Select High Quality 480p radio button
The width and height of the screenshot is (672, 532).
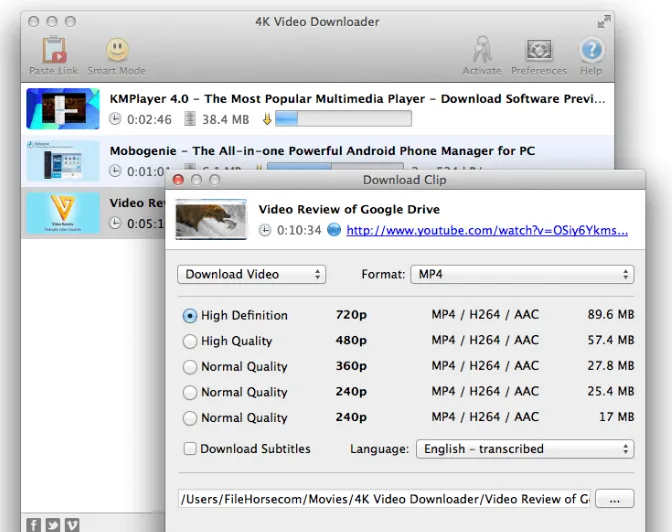190,341
